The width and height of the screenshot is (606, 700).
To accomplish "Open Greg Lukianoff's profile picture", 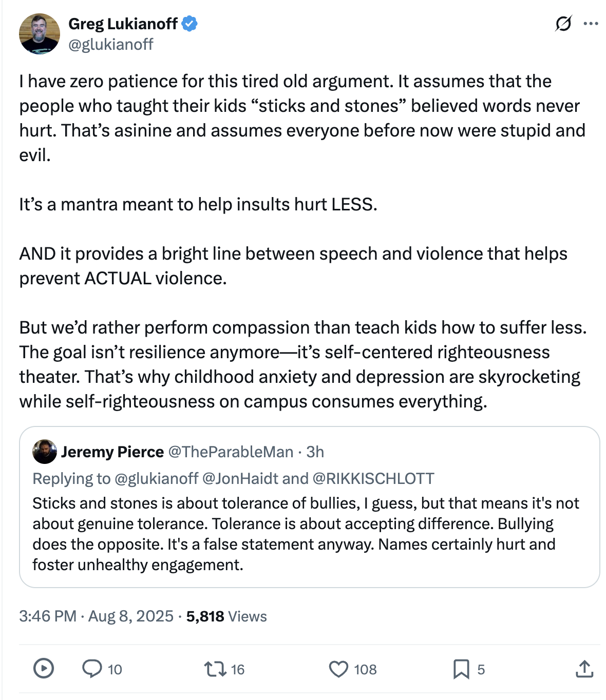I will [40, 34].
